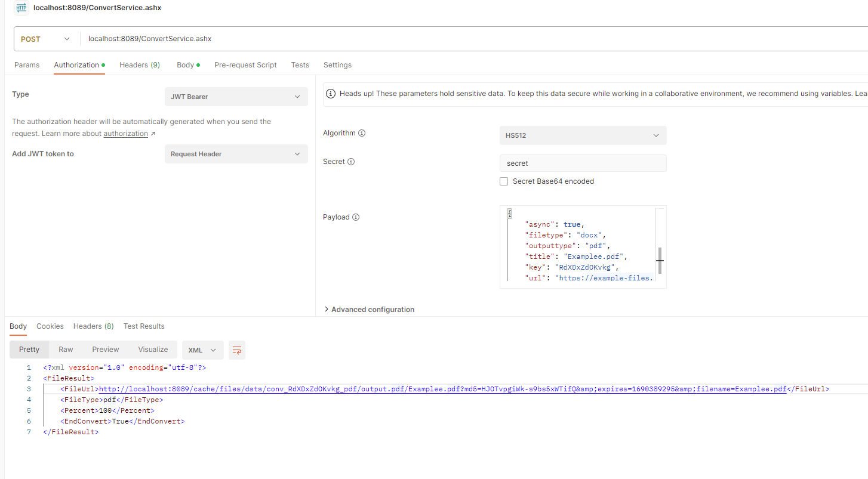The image size is (868, 479).
Task: Enable the Secret Base64 encoded checkbox
Action: [504, 181]
